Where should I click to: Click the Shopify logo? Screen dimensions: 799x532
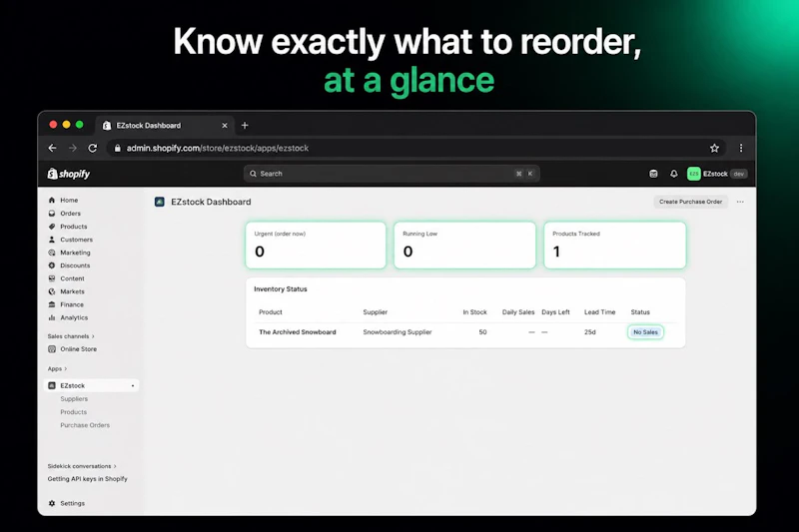point(68,174)
